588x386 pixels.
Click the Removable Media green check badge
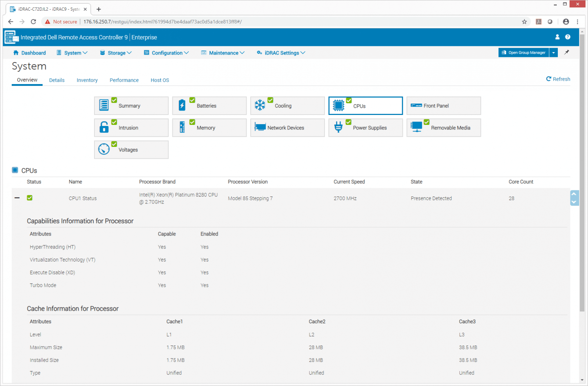[427, 122]
